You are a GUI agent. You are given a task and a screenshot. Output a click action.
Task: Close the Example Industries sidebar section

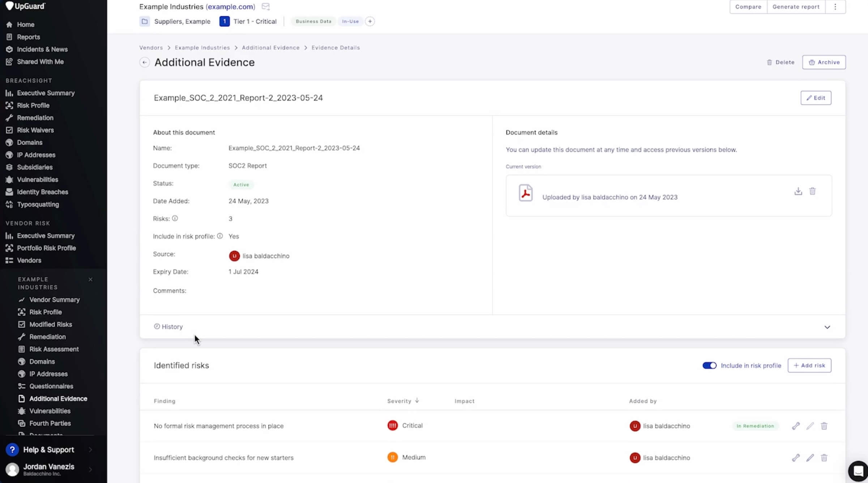[x=90, y=279]
